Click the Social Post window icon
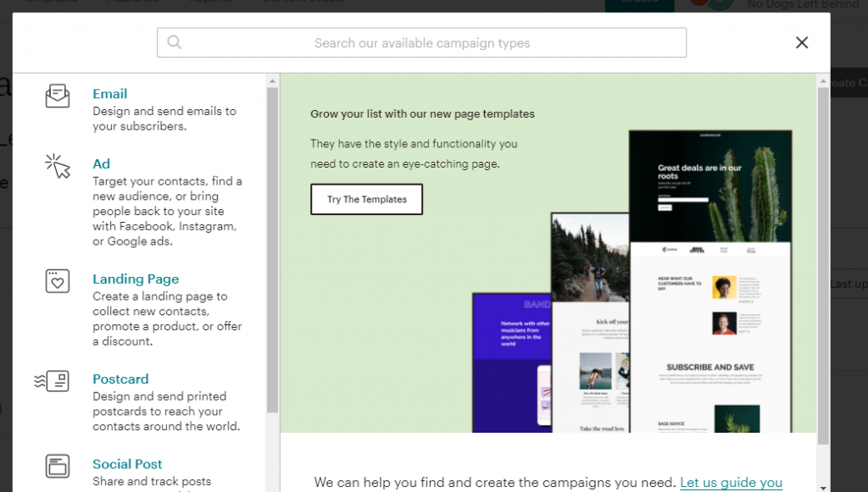Screen dimensions: 868x492 click(58, 466)
